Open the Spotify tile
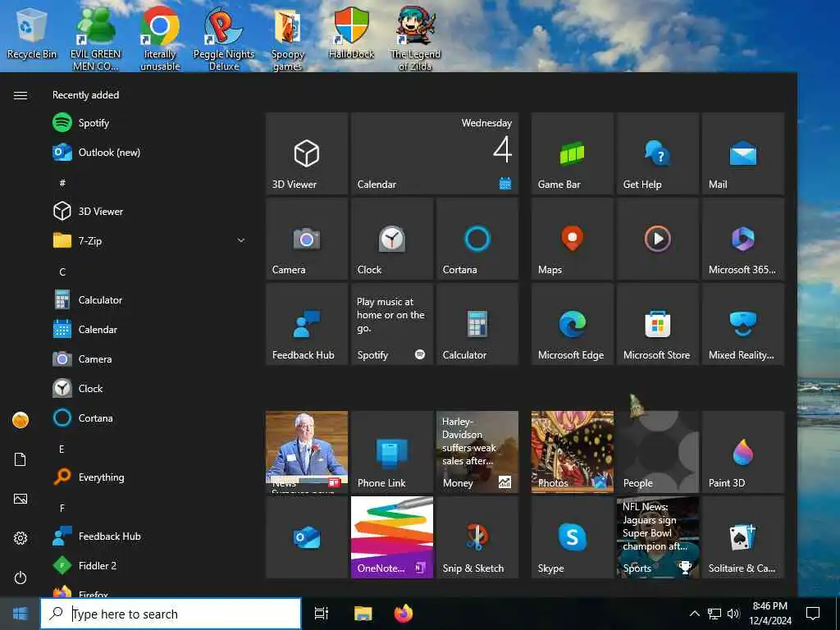This screenshot has height=630, width=840. click(392, 324)
